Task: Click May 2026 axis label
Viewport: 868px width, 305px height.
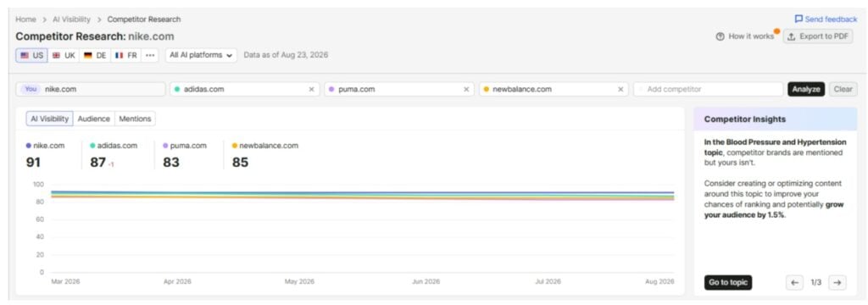Action: click(299, 281)
